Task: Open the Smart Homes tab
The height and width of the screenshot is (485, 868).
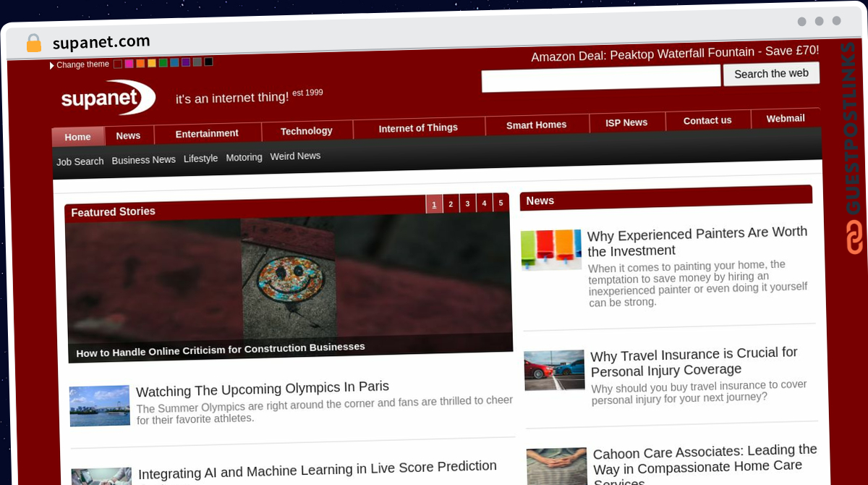Action: [x=536, y=125]
